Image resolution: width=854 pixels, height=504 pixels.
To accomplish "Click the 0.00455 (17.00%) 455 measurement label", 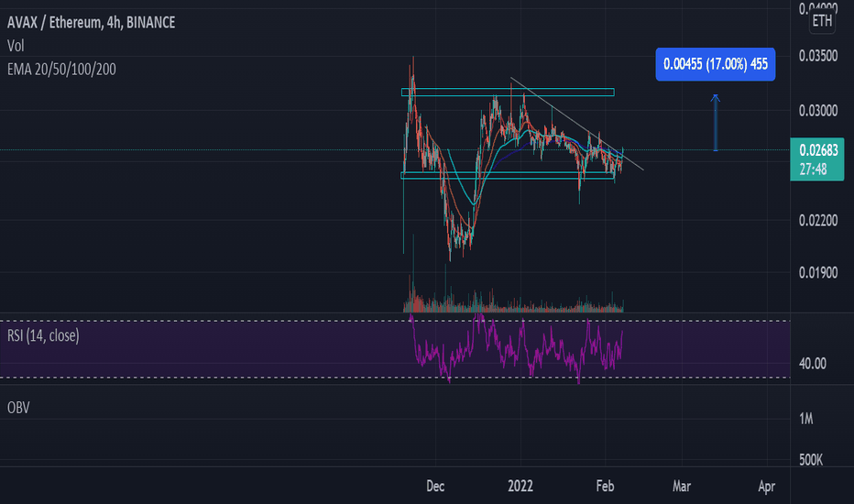I will pyautogui.click(x=715, y=64).
